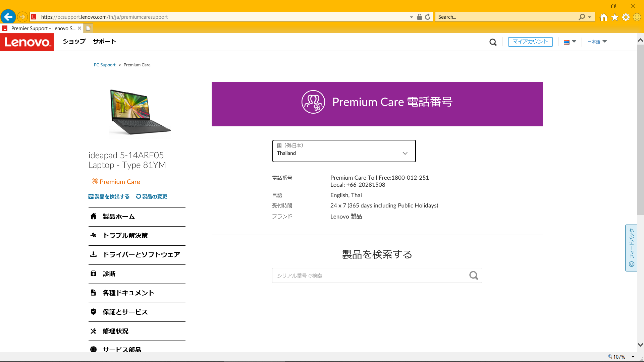Click the chip icon beside サービス部品
644x362 pixels.
94,349
